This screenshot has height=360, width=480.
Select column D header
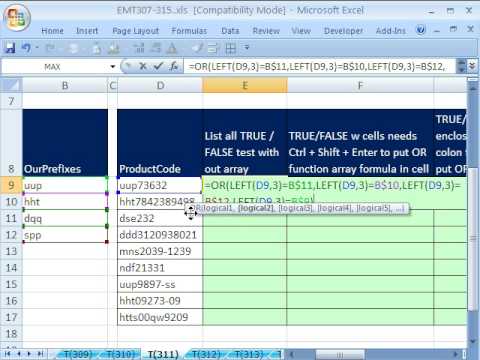click(x=160, y=86)
